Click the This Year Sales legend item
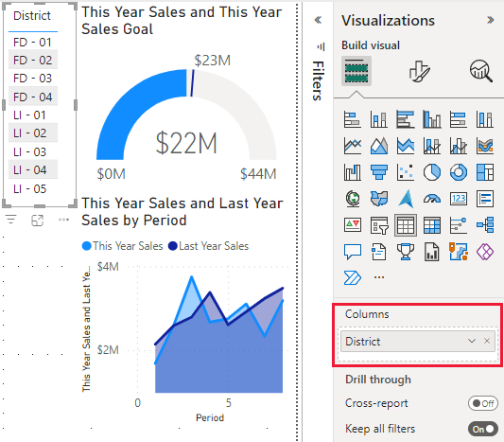The height and width of the screenshot is (442, 504). pyautogui.click(x=123, y=246)
